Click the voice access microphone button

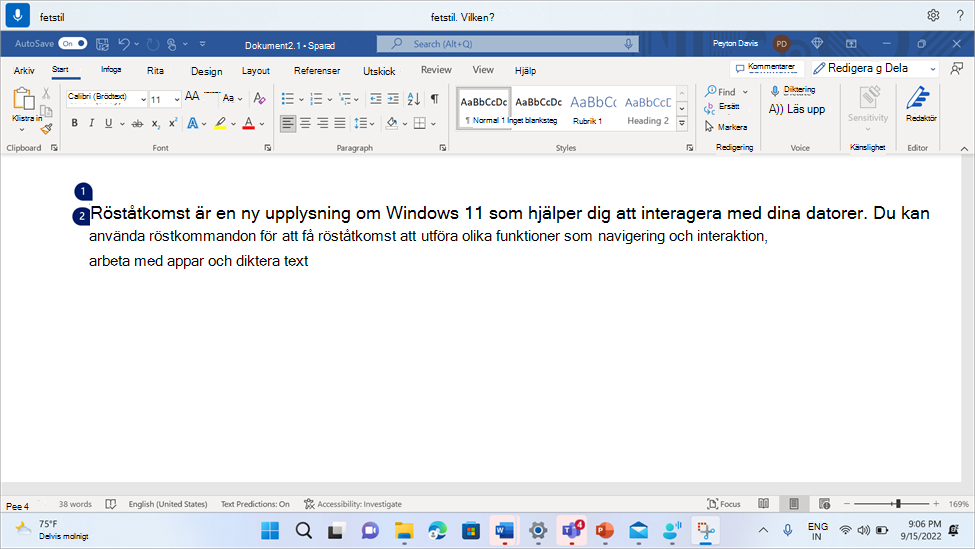[18, 15]
